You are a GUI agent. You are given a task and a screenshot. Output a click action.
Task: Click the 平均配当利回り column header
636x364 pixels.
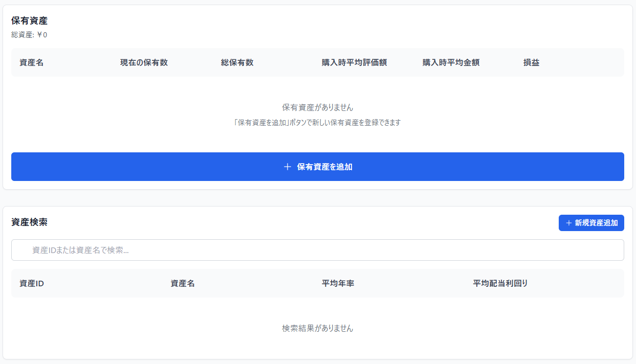click(x=500, y=283)
